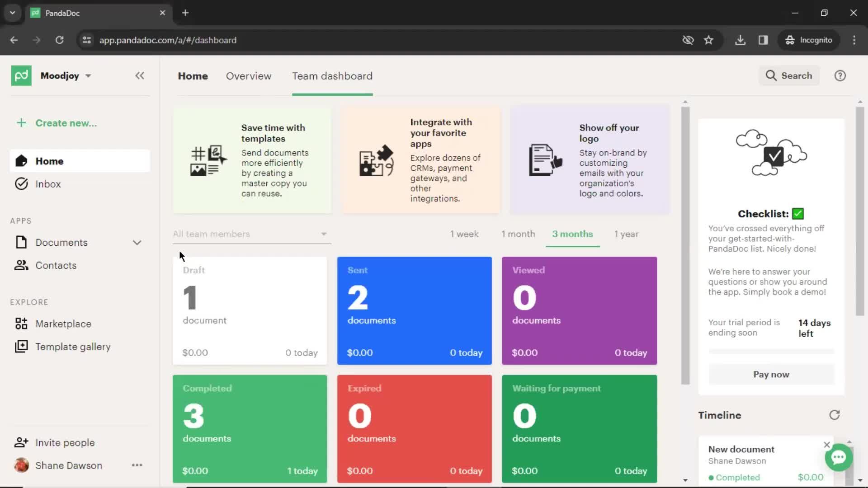Click the Completed status in timeline
Image resolution: width=868 pixels, height=488 pixels.
tap(734, 477)
